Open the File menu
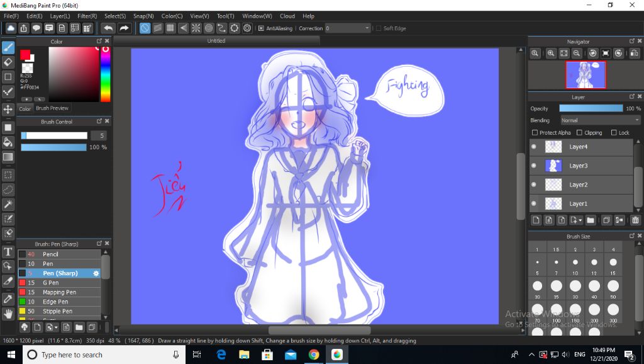Image resolution: width=644 pixels, height=364 pixels. [x=11, y=16]
